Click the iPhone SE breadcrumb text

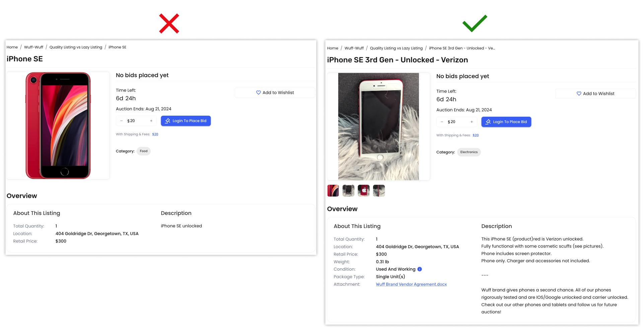[117, 47]
